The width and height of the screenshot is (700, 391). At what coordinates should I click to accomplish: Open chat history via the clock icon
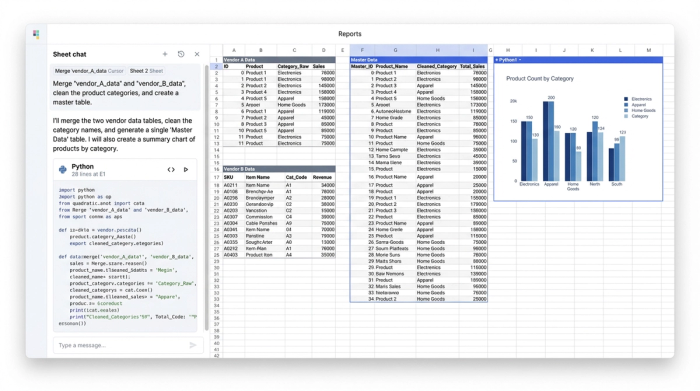tap(181, 54)
